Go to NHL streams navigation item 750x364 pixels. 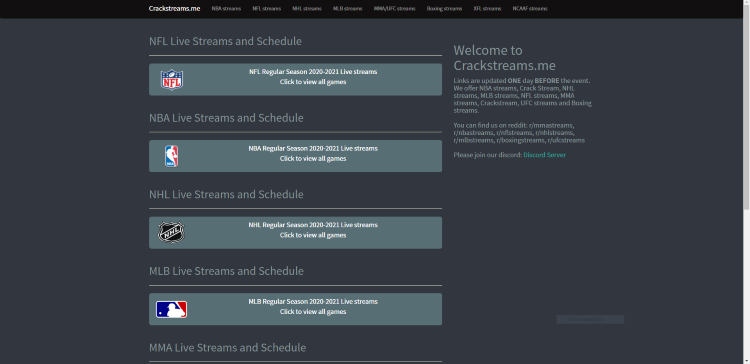point(307,9)
